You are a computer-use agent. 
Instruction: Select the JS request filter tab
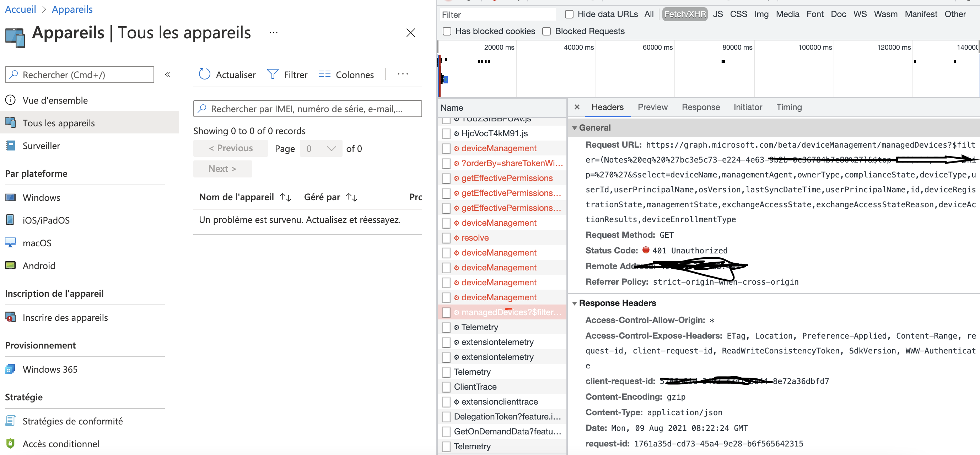point(718,14)
